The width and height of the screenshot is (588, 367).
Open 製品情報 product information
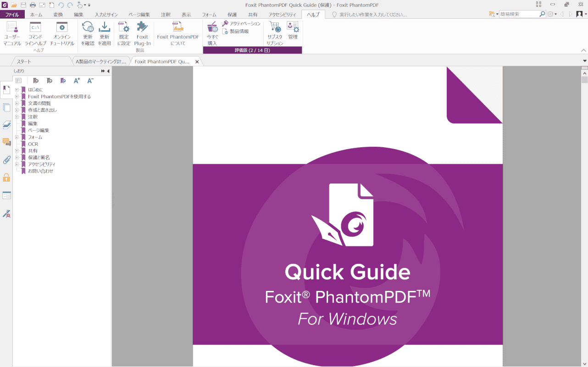(x=236, y=32)
